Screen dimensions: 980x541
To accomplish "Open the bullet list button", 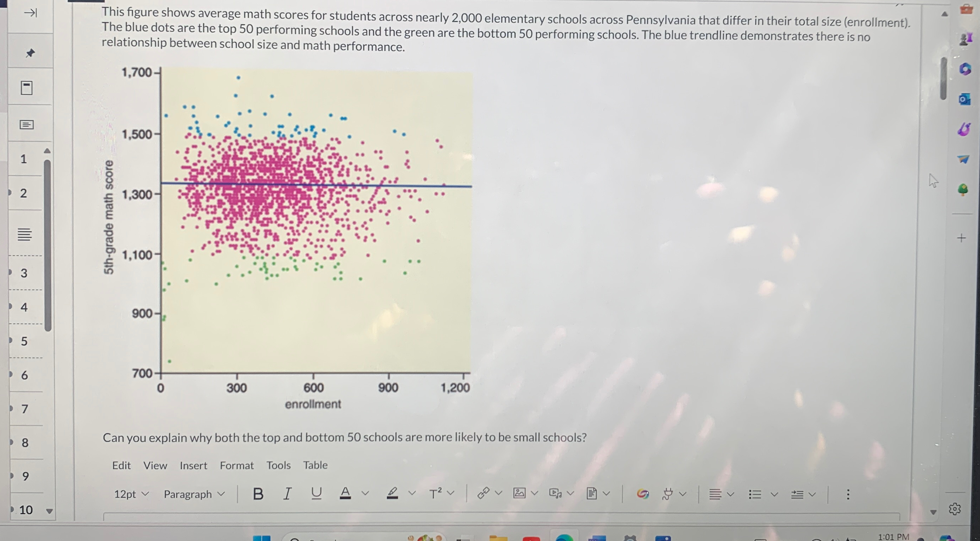I will (x=755, y=495).
